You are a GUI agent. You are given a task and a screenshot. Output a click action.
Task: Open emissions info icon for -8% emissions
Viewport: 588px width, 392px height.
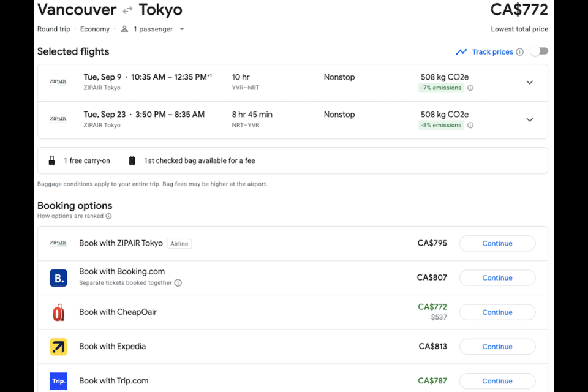coord(470,126)
